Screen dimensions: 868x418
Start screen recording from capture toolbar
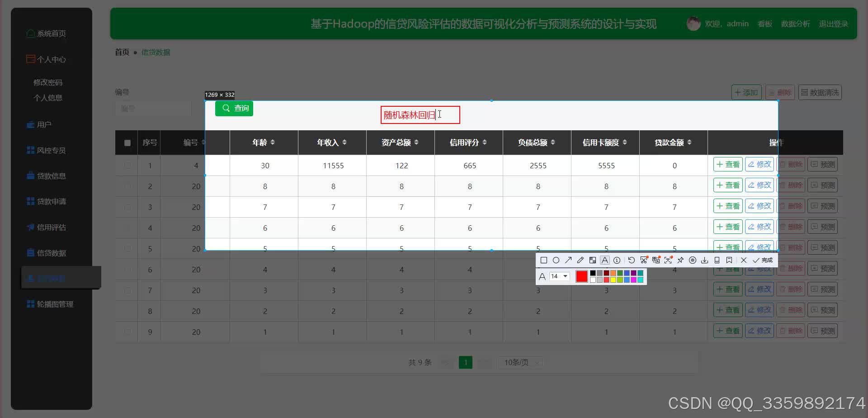tap(693, 260)
